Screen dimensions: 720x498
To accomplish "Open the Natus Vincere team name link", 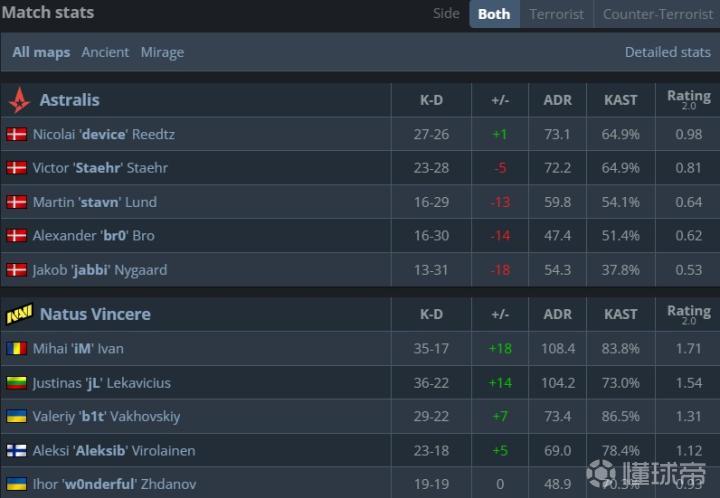I will pos(95,314).
